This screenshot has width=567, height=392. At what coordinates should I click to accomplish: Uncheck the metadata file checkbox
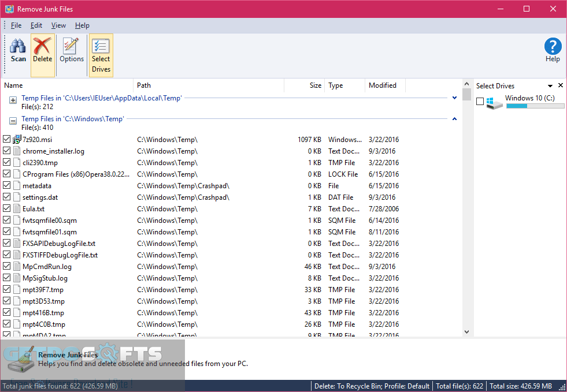[6, 185]
